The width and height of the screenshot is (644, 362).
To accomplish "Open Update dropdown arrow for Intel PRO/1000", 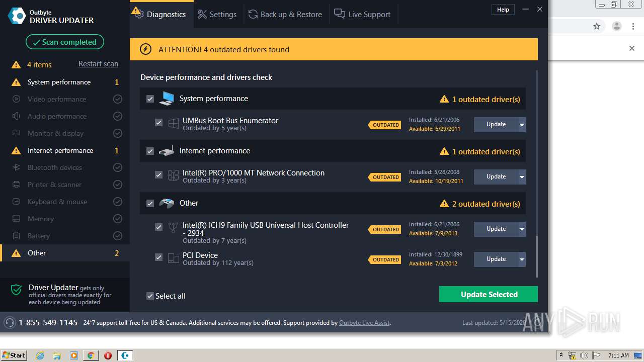I will (522, 177).
